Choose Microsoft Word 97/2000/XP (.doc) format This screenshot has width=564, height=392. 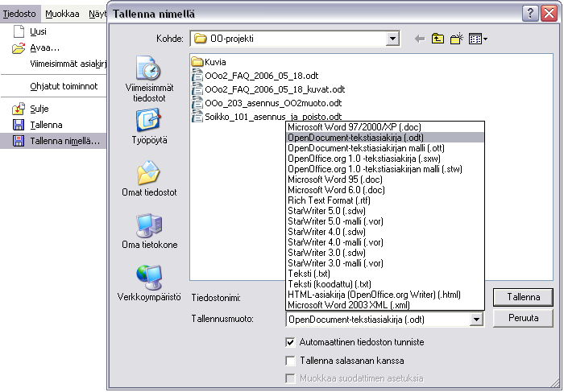(x=385, y=127)
